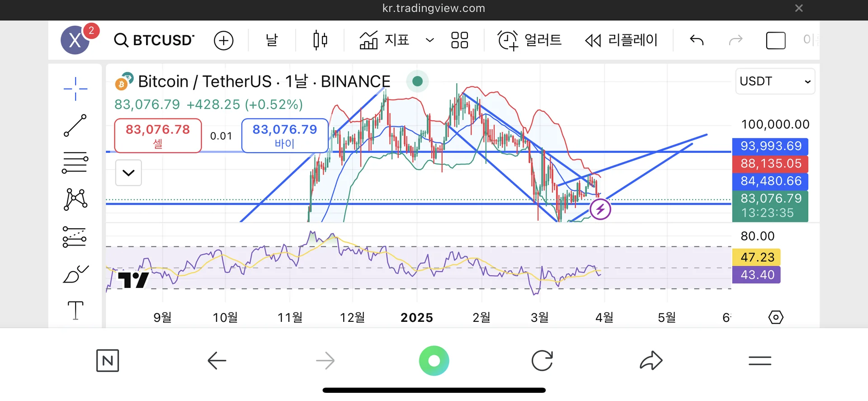Open chart settings hexagon gear icon

tap(776, 317)
